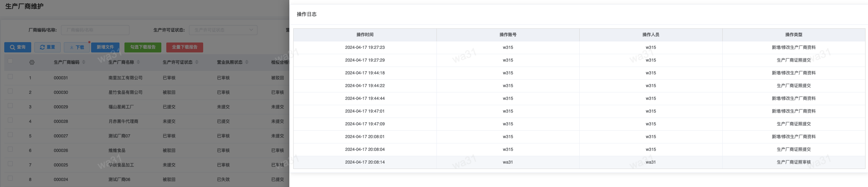Open the 生产许可证状态 filter dropdown
The width and height of the screenshot is (868, 187).
(223, 30)
